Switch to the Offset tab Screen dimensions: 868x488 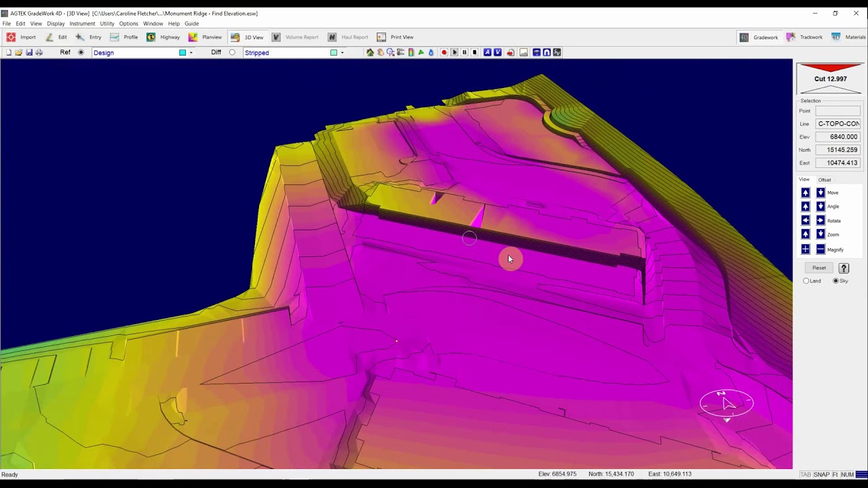pyautogui.click(x=825, y=180)
